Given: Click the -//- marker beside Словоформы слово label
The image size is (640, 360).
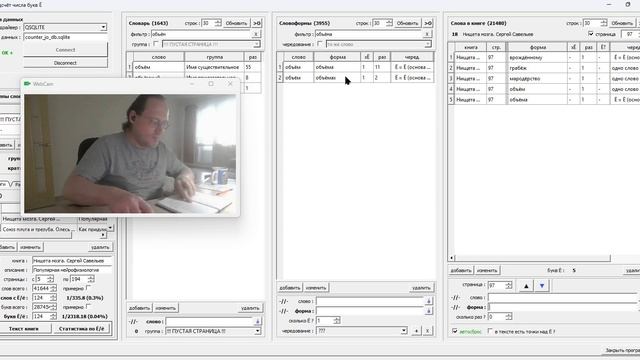Looking at the screenshot, I should click(284, 301).
